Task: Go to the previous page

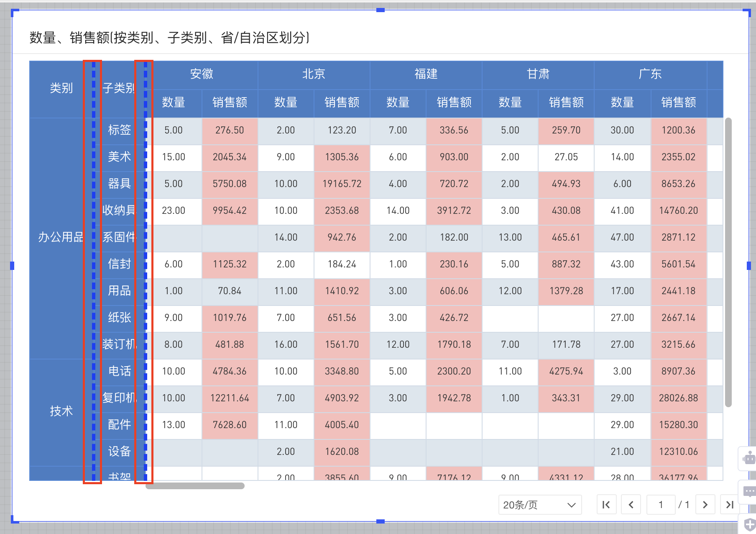Action: click(x=631, y=504)
